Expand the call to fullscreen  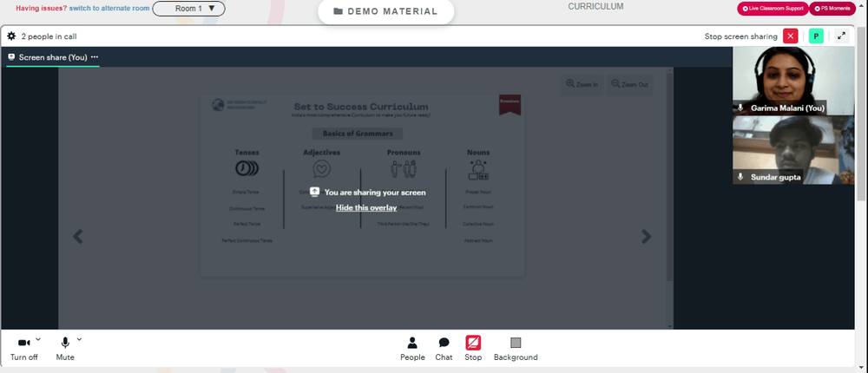pyautogui.click(x=841, y=36)
